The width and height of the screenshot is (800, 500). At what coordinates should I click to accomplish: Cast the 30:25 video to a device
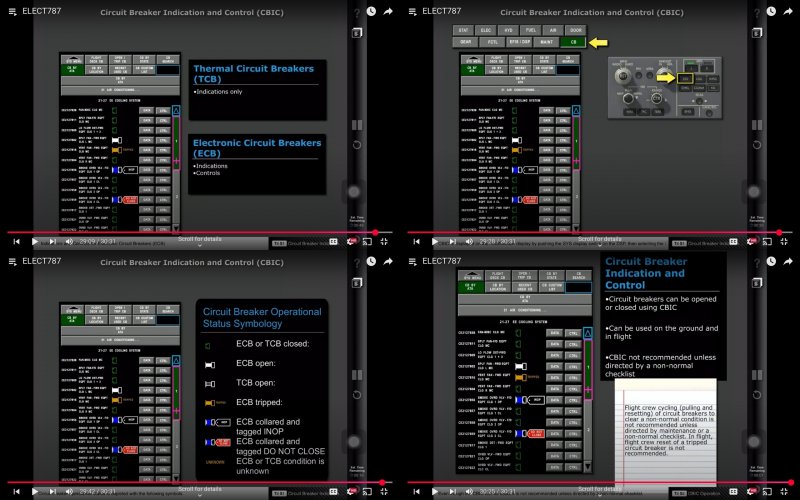click(766, 491)
